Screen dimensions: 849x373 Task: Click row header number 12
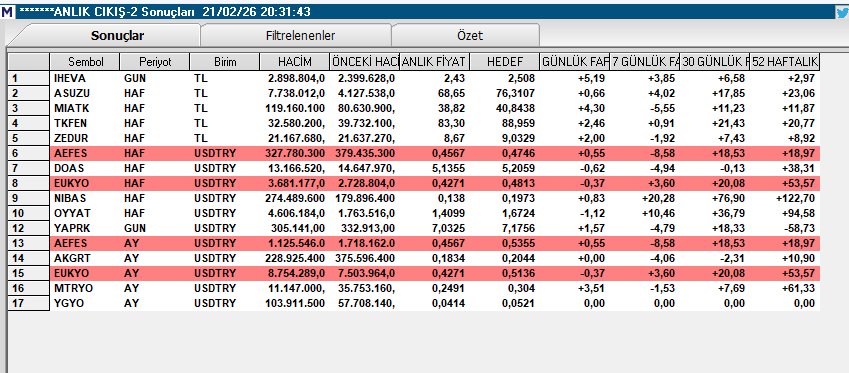(x=29, y=228)
